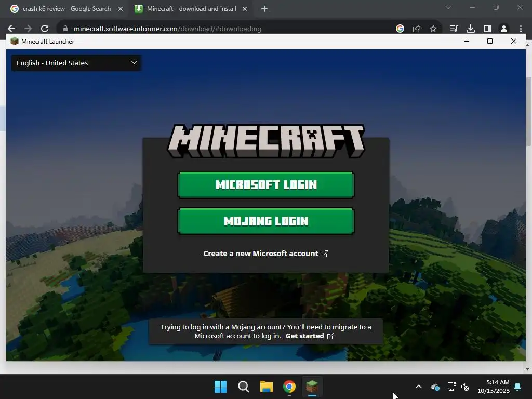Click the browser page vertical scrollbar
Image resolution: width=532 pixels, height=399 pixels.
click(x=528, y=112)
